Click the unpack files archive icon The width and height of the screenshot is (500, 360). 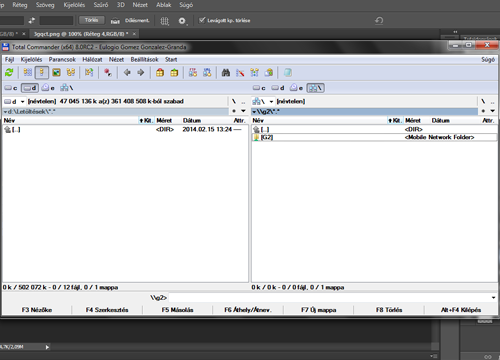click(174, 72)
